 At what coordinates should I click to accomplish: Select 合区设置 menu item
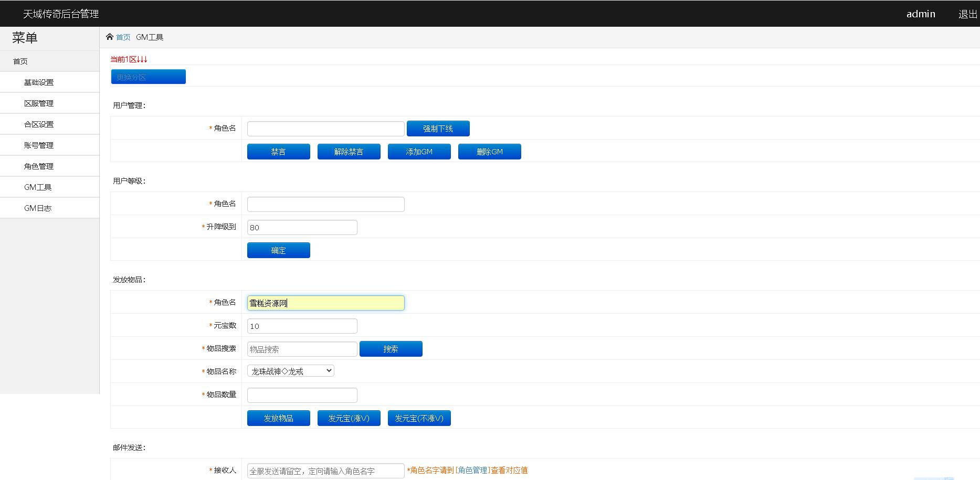(39, 124)
